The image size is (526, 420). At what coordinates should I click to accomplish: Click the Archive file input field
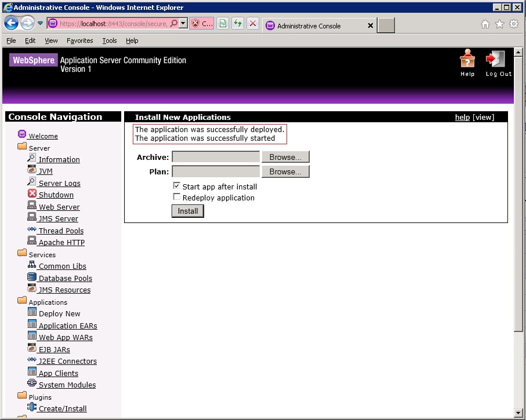[x=216, y=157]
